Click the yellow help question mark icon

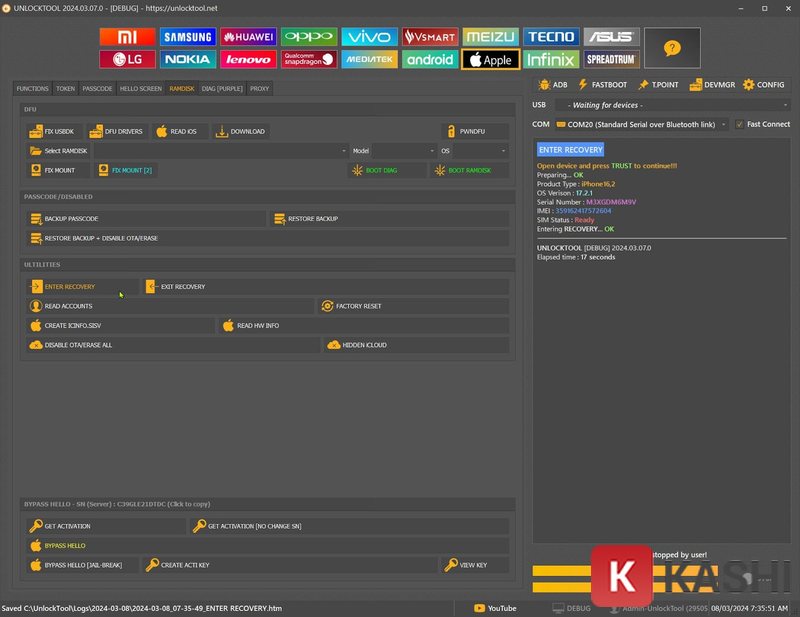point(672,48)
